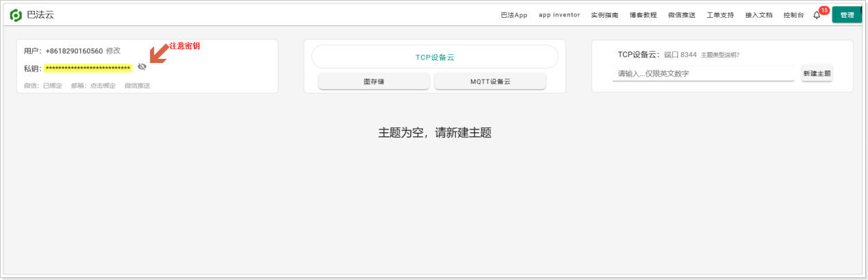The height and width of the screenshot is (280, 868).
Task: Open 控制台 in the top navigation
Action: tap(794, 15)
